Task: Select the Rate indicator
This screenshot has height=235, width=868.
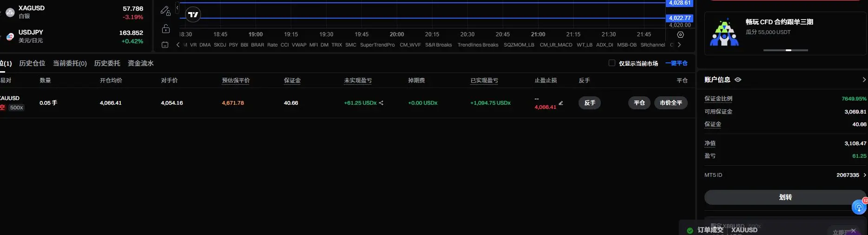Action: click(x=272, y=45)
